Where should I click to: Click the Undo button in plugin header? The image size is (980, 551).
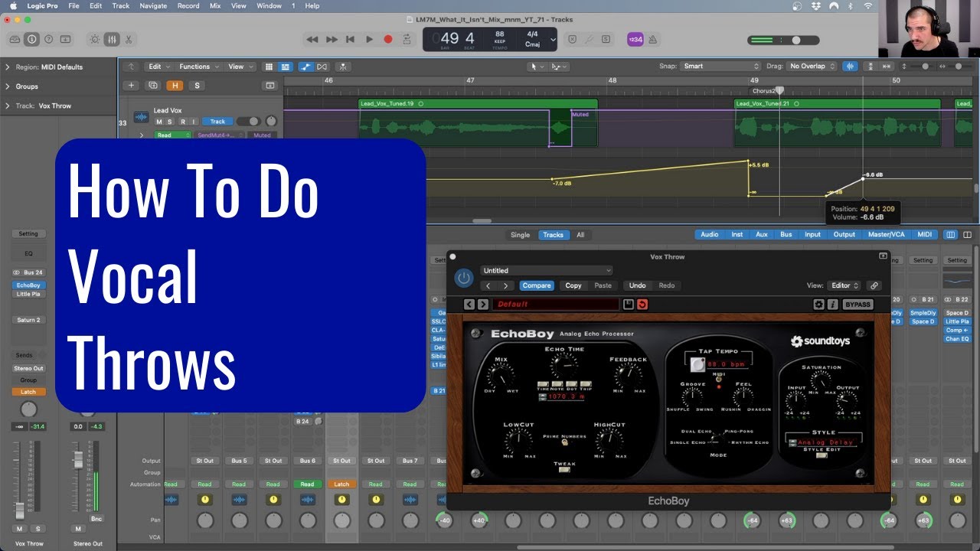pyautogui.click(x=638, y=285)
